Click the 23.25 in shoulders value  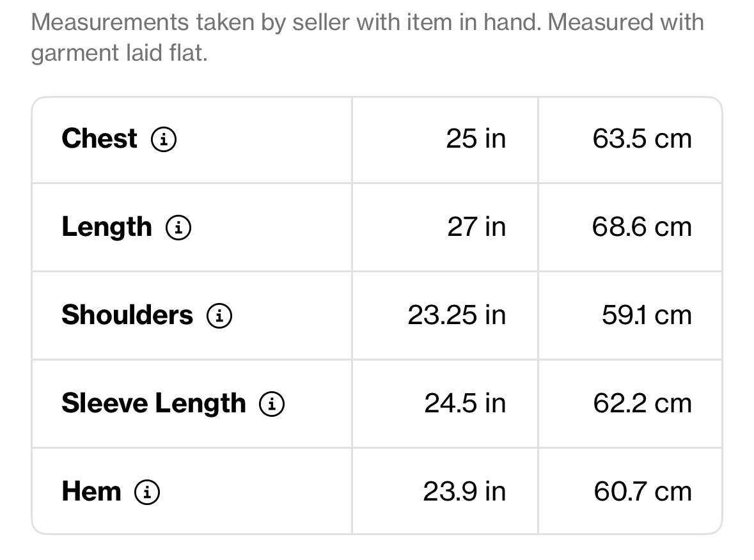point(457,315)
